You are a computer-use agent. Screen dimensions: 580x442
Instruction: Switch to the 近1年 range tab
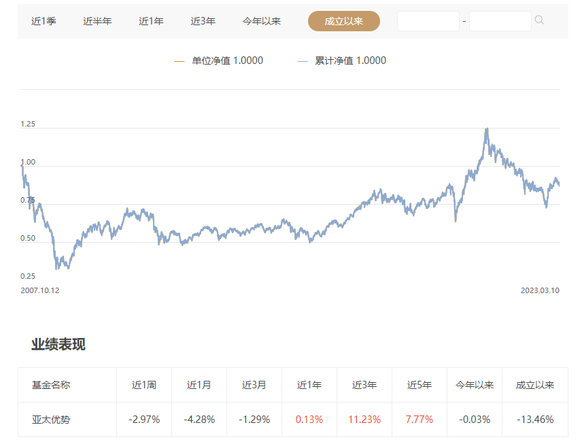[151, 21]
